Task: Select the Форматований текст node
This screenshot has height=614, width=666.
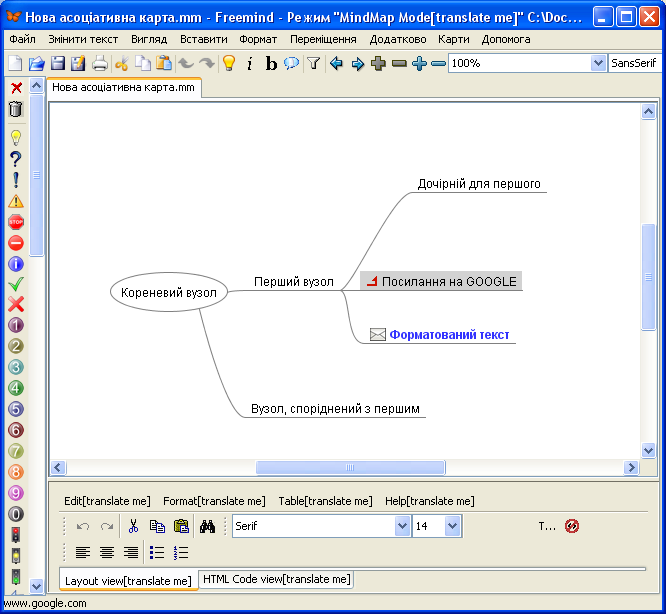Action: pyautogui.click(x=440, y=335)
